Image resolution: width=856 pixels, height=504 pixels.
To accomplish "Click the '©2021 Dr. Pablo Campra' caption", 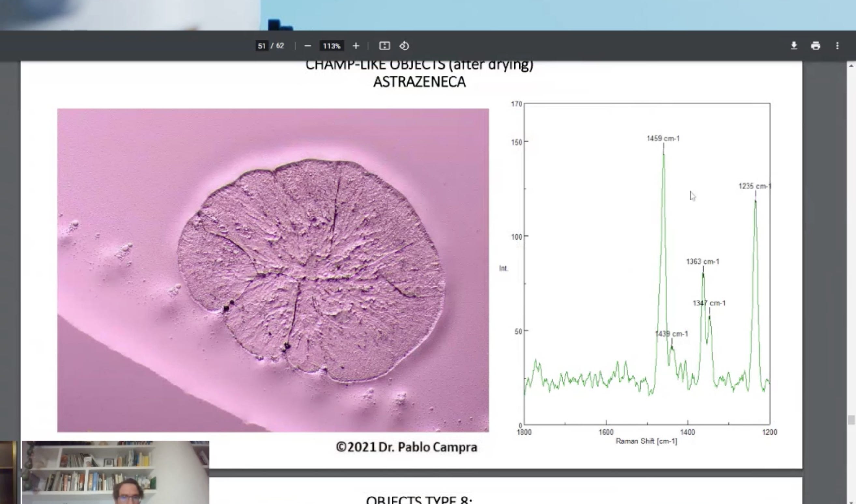I will [x=407, y=447].
